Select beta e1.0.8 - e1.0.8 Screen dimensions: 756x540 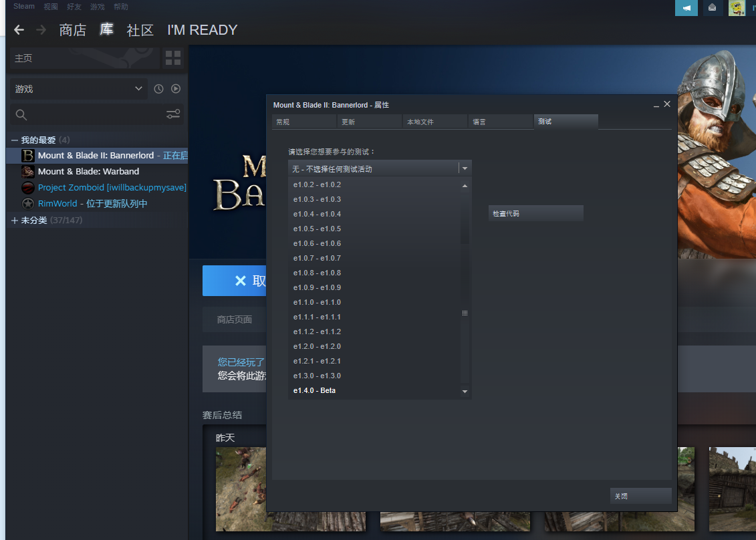click(374, 273)
